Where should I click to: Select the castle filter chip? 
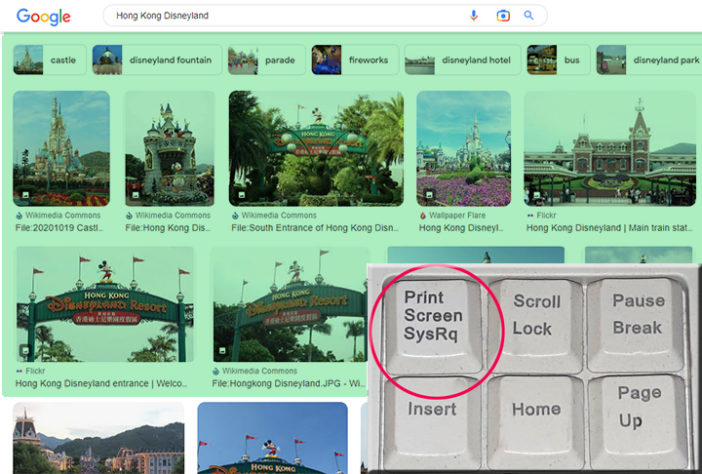(50, 60)
